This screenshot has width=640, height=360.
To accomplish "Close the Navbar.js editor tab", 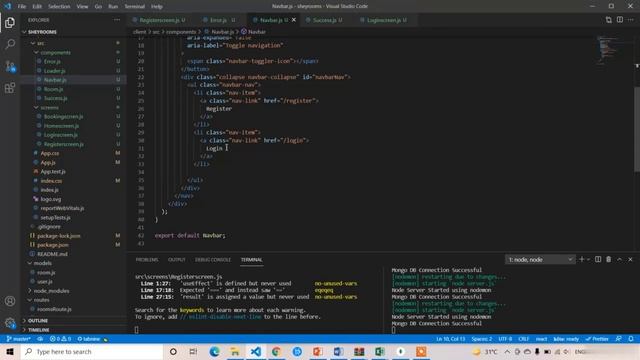I will click(293, 20).
